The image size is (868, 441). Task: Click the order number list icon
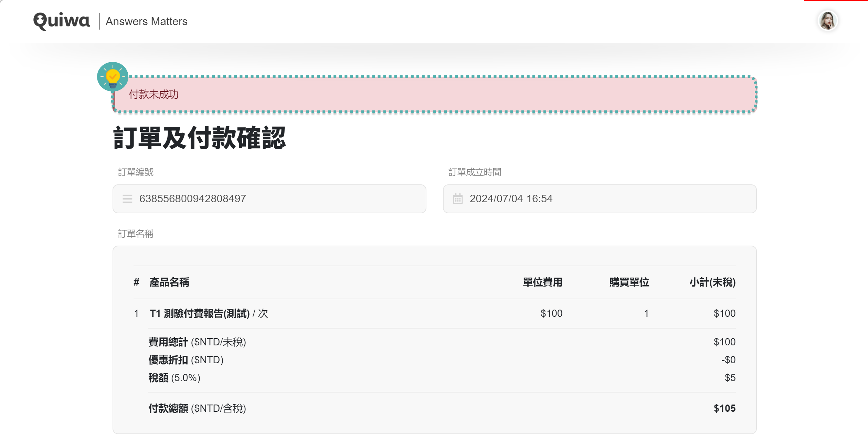[x=127, y=199]
